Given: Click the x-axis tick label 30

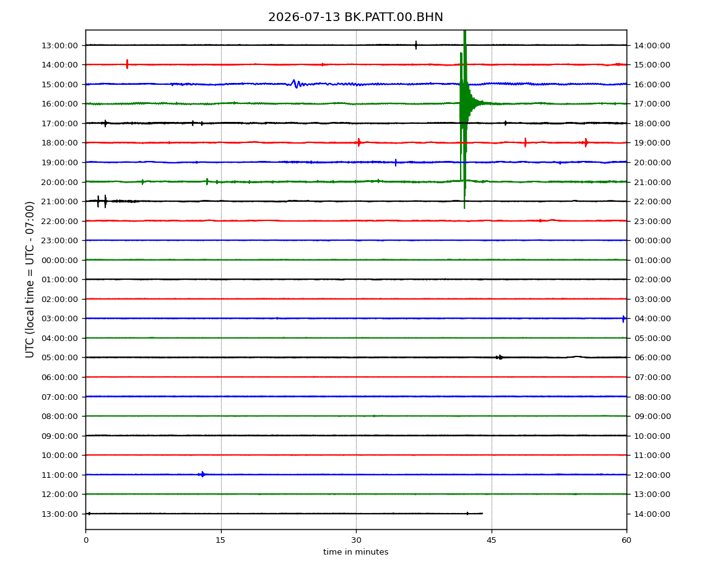Looking at the screenshot, I should 356,540.
